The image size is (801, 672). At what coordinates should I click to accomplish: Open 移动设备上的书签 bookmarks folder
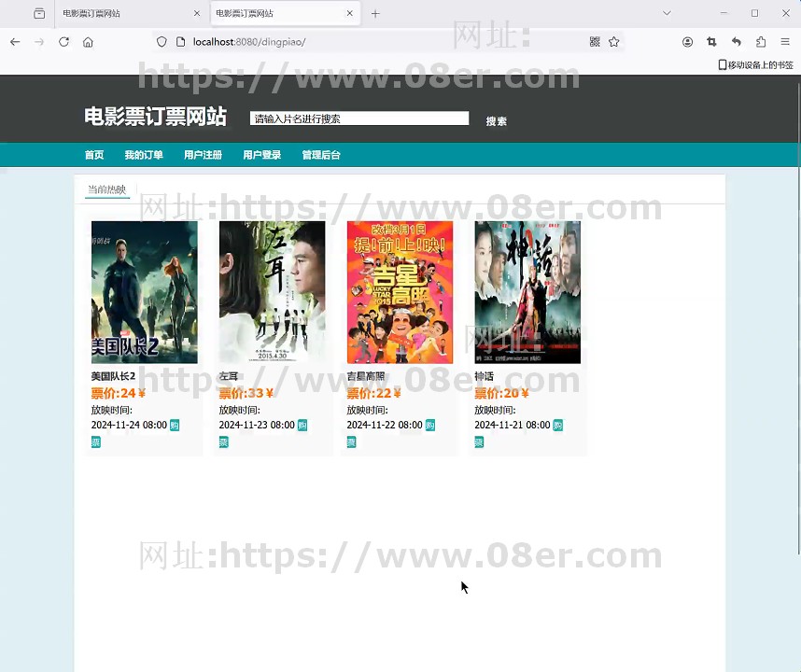[x=756, y=64]
